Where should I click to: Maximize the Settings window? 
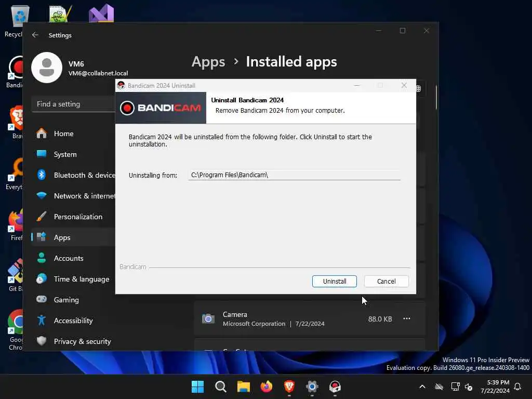point(403,31)
